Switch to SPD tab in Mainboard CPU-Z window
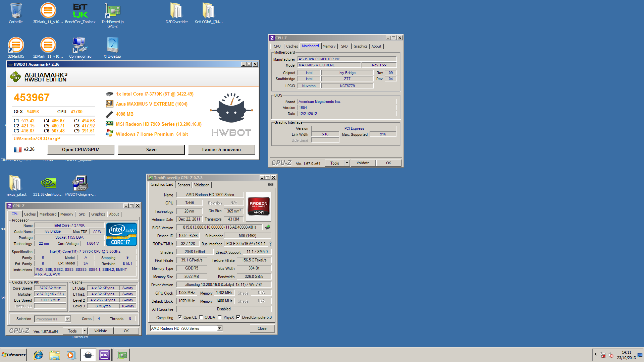 (x=344, y=46)
